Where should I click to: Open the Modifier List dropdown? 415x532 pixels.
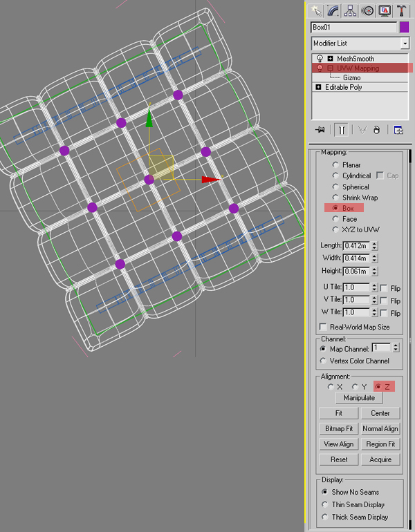coord(405,44)
